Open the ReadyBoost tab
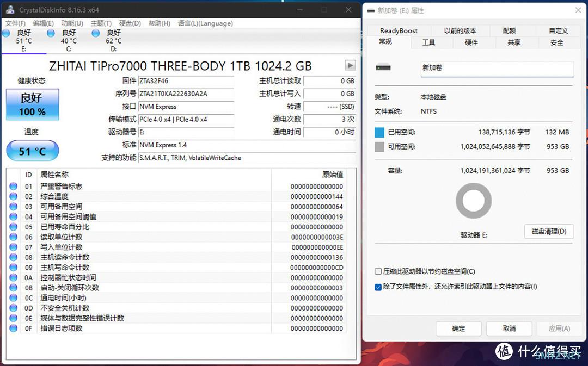This screenshot has width=588, height=366. (399, 30)
